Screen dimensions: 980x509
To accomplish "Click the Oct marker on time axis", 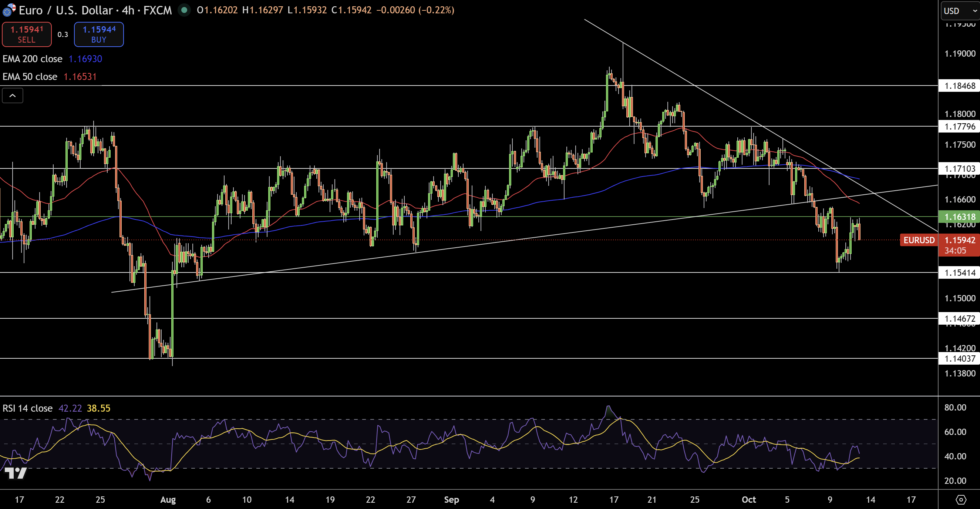I will click(749, 499).
